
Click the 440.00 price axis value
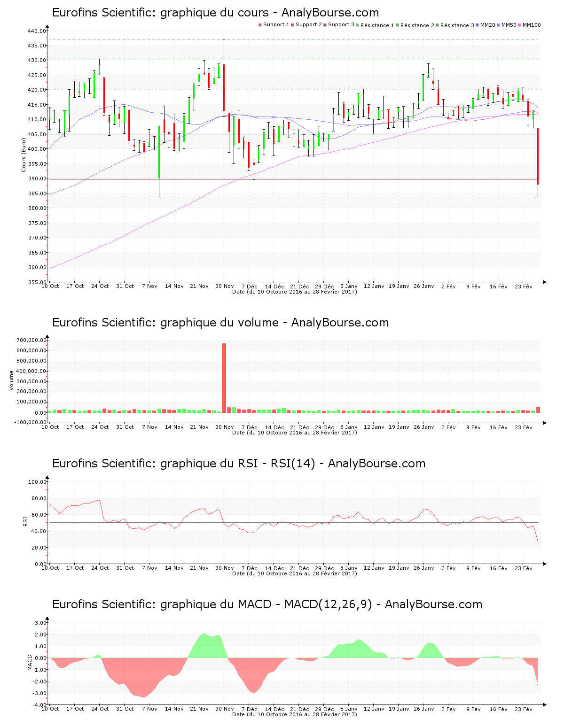point(37,31)
